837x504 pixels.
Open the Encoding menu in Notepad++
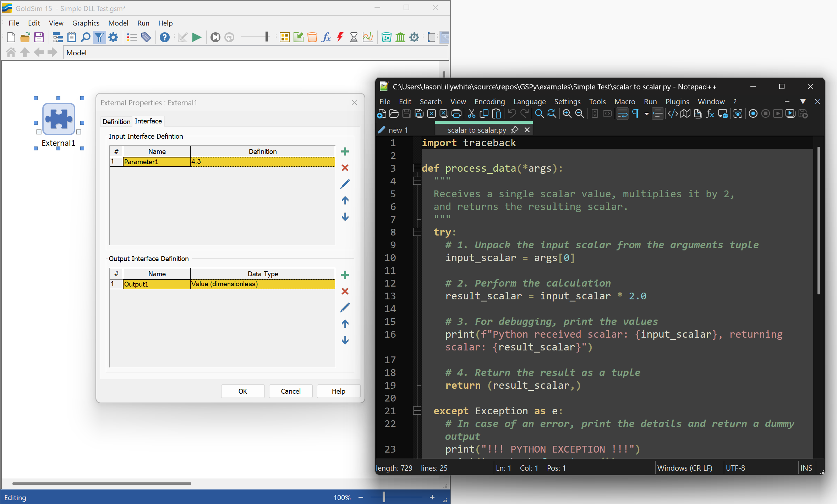coord(489,102)
